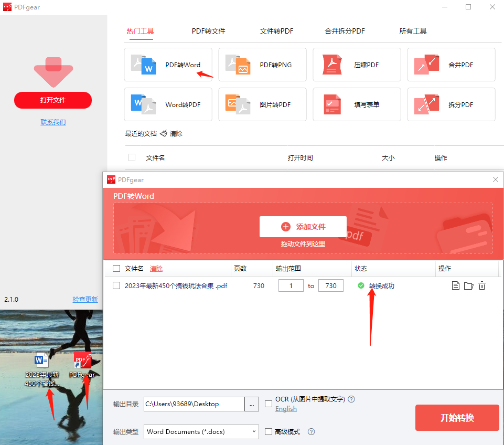Click the 输出范围 column header
Image resolution: width=504 pixels, height=445 pixels.
288,269
